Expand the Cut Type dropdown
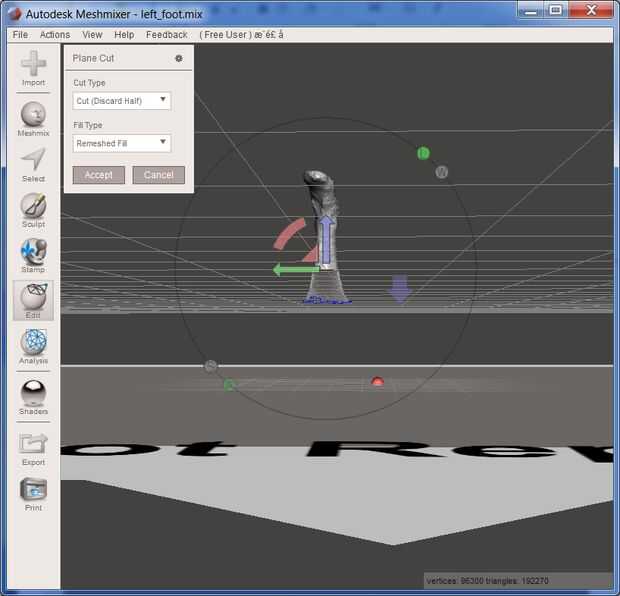Screen dimensions: 620x596 [122, 101]
